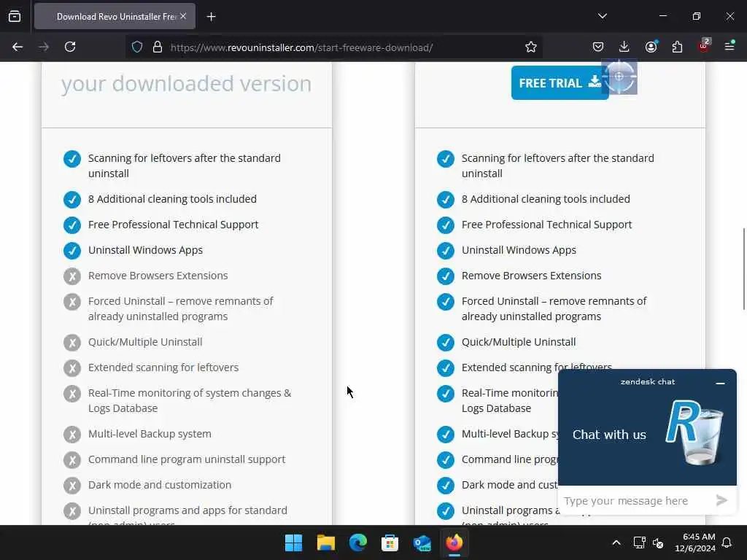Click 'Chat with us' text

pos(609,435)
